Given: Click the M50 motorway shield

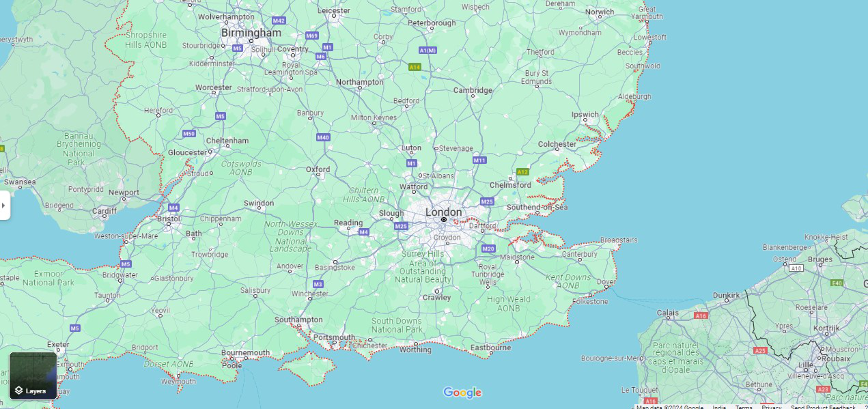Looking at the screenshot, I should coord(189,134).
